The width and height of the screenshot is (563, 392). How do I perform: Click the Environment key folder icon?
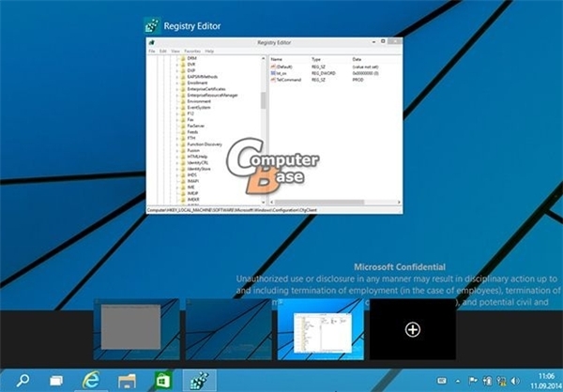coord(183,101)
